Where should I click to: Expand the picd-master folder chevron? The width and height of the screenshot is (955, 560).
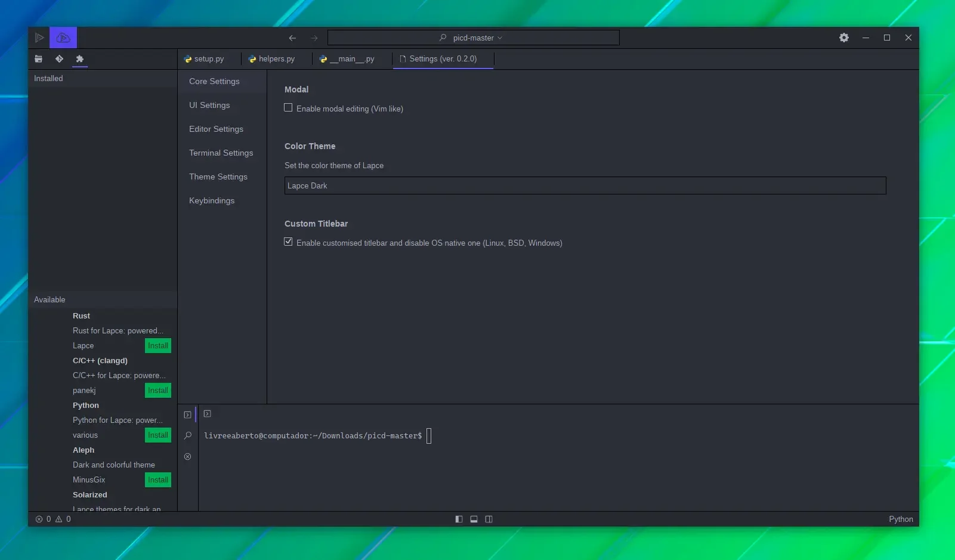pos(500,38)
